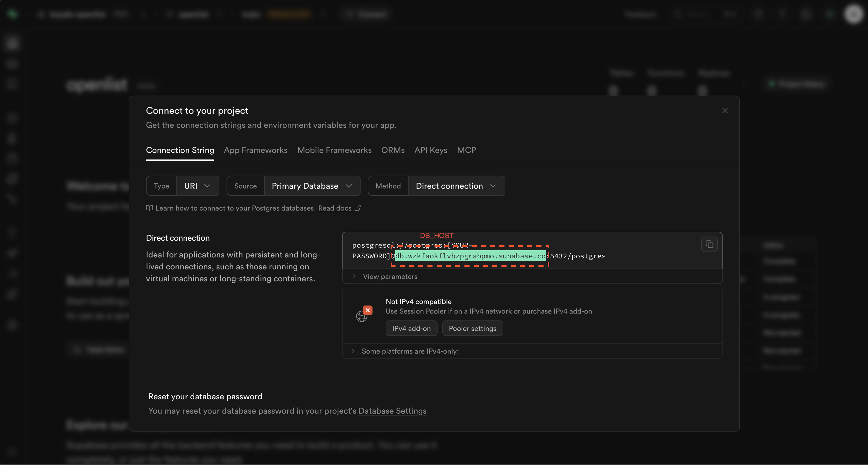Click the IPv4 add-on button
Screen dimensions: 868x465
[x=411, y=329]
